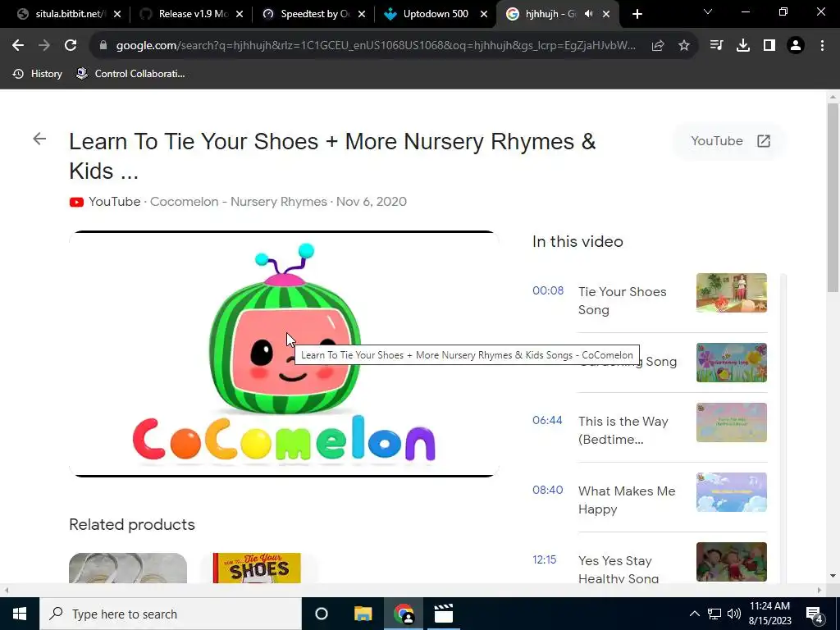Open the Chrome side panel icon
840x630 pixels.
point(769,46)
